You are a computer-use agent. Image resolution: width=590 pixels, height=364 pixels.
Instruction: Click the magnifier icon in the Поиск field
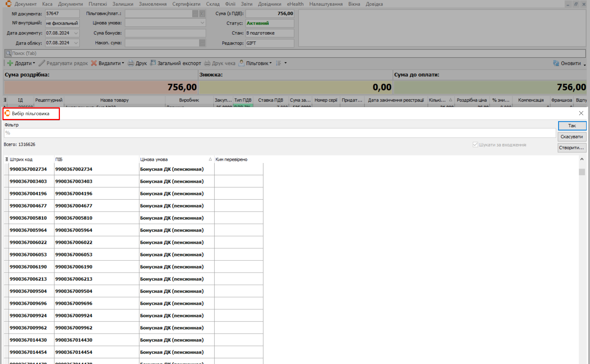click(8, 53)
